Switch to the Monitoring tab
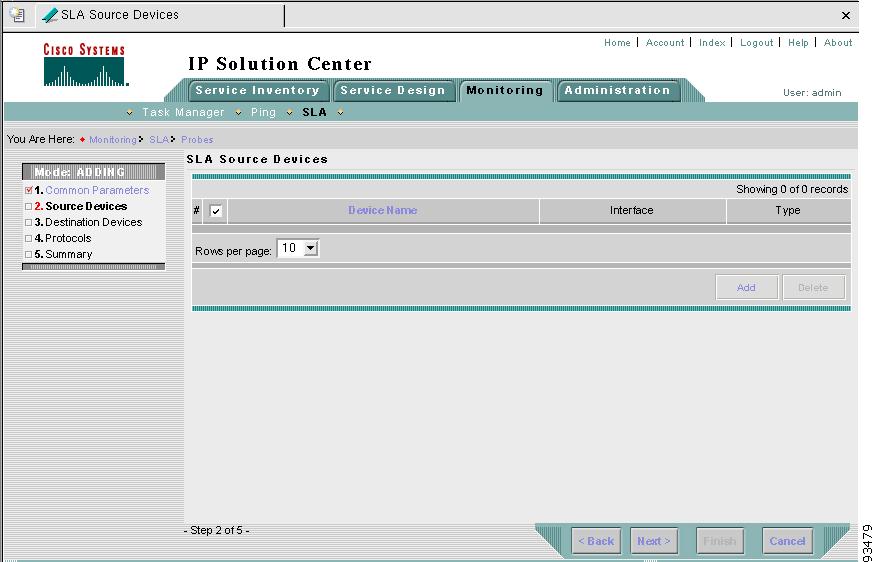This screenshot has height=562, width=875. point(505,90)
